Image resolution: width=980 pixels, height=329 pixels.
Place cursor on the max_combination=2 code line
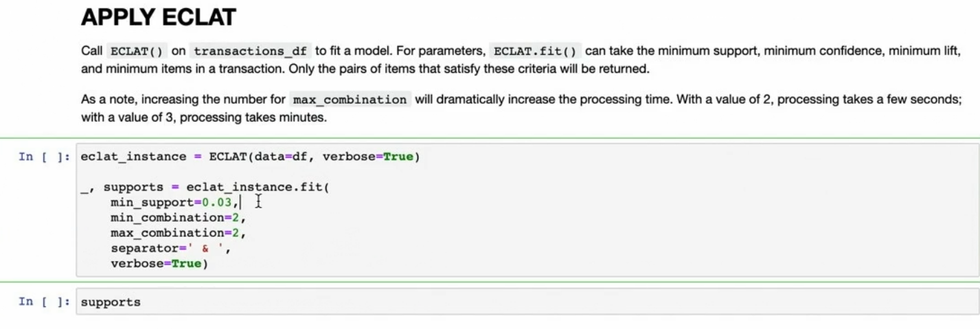pos(177,232)
